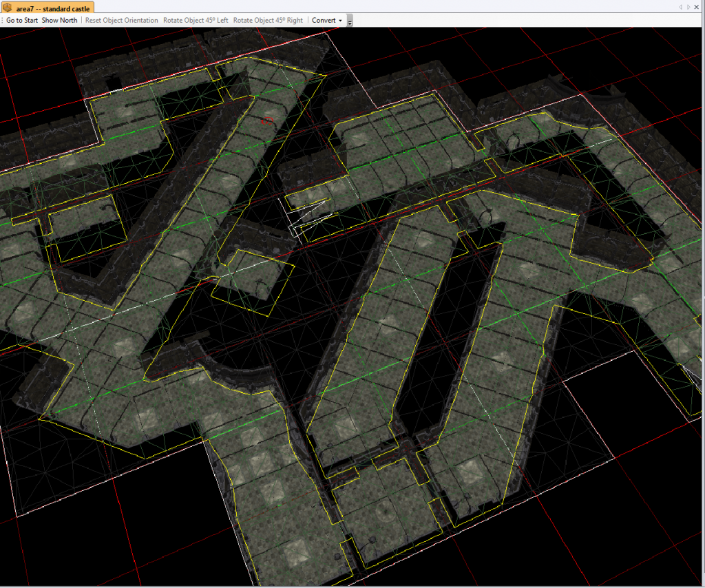Click the right tab-scroll arrow at top right

[688, 7]
